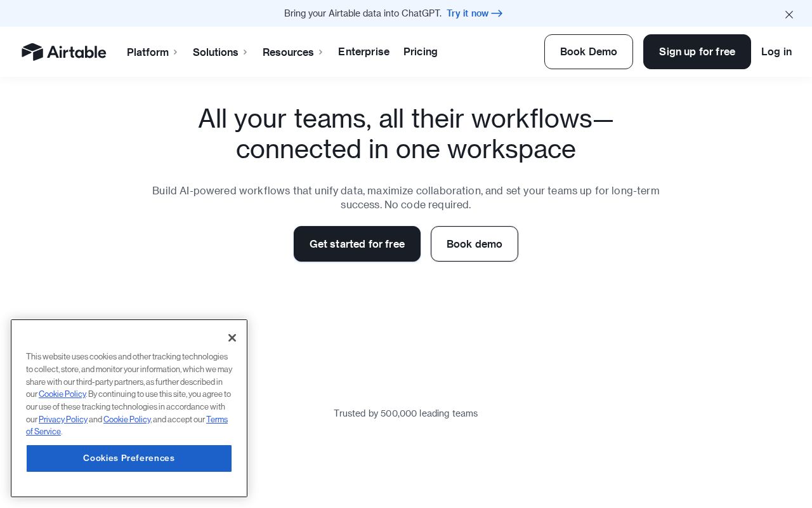The width and height of the screenshot is (812, 508).
Task: Open the Solutions dropdown
Action: (216, 52)
